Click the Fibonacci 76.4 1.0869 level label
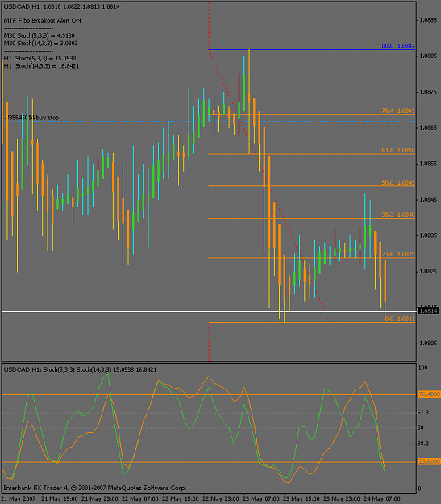 pos(398,110)
